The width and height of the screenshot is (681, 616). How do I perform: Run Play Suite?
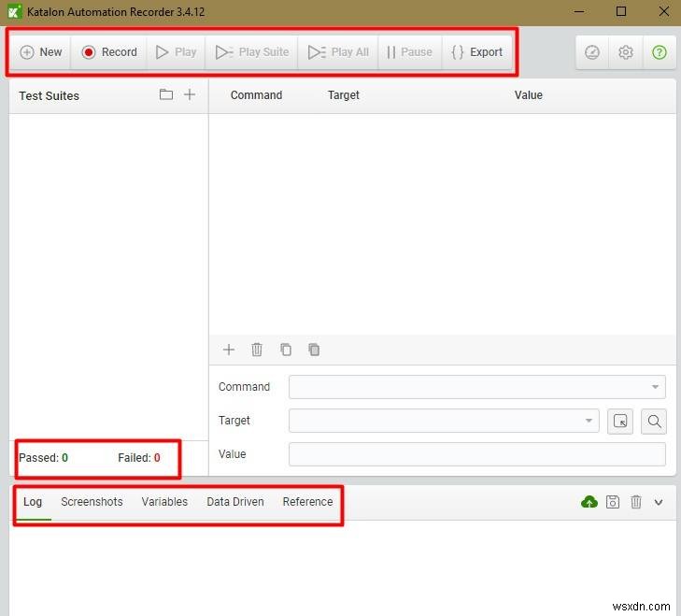tap(252, 52)
